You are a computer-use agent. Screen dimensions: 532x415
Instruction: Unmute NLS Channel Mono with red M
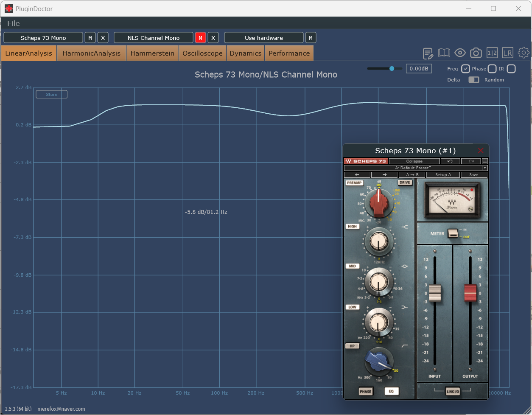[x=200, y=38]
